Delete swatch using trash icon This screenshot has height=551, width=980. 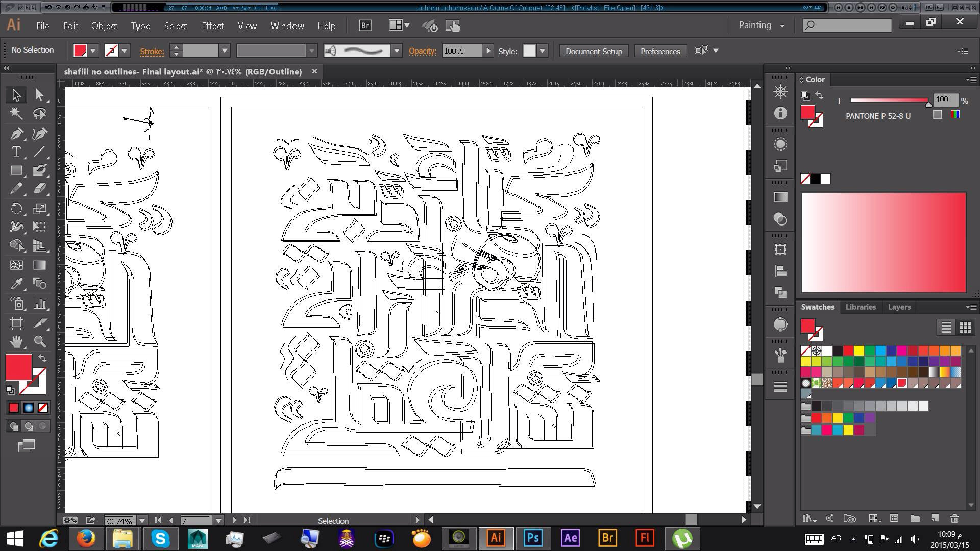click(954, 518)
